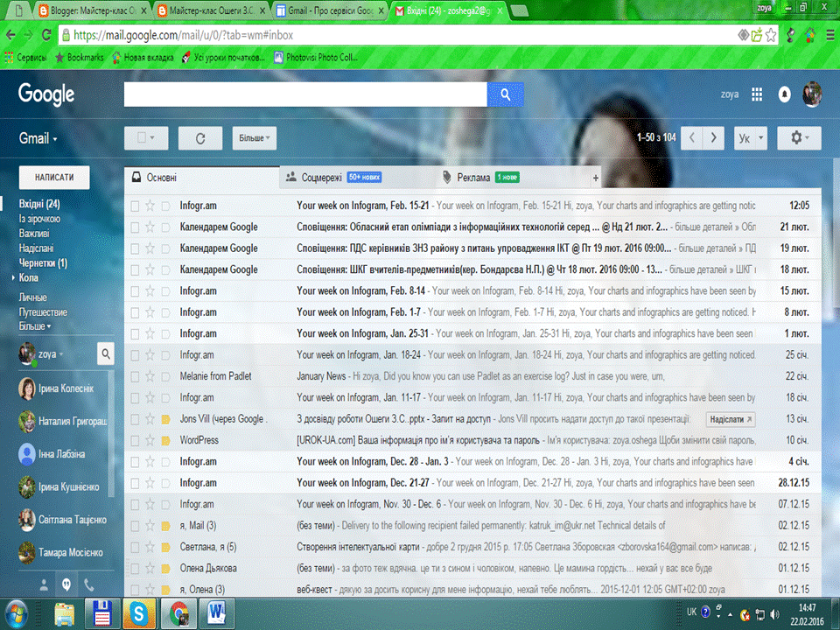Open Чернетки (1) folder
This screenshot has height=630, width=840.
tap(43, 263)
